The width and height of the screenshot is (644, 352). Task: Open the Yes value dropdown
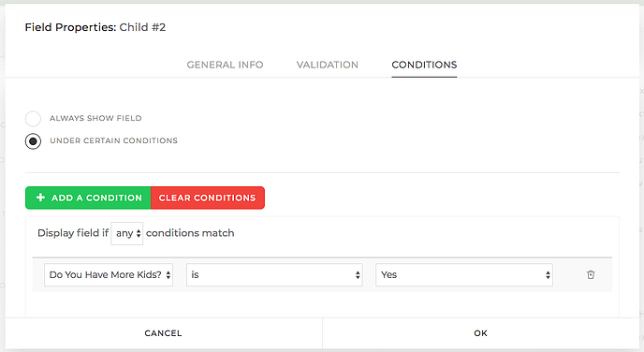pos(464,275)
